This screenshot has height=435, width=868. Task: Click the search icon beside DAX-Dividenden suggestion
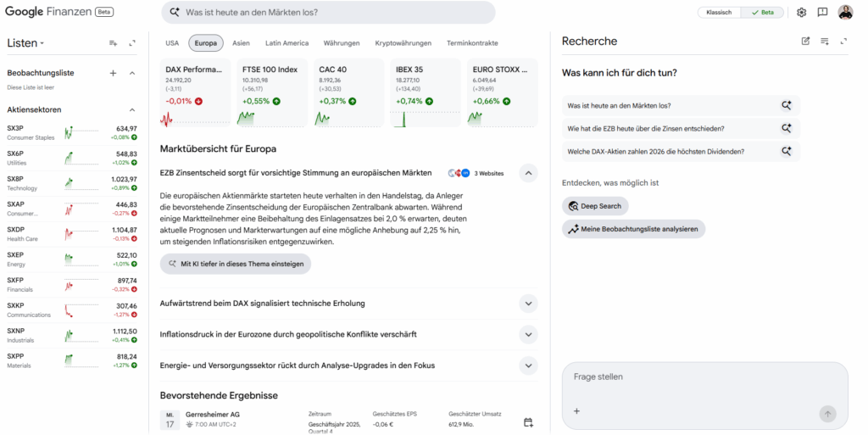[x=786, y=151]
